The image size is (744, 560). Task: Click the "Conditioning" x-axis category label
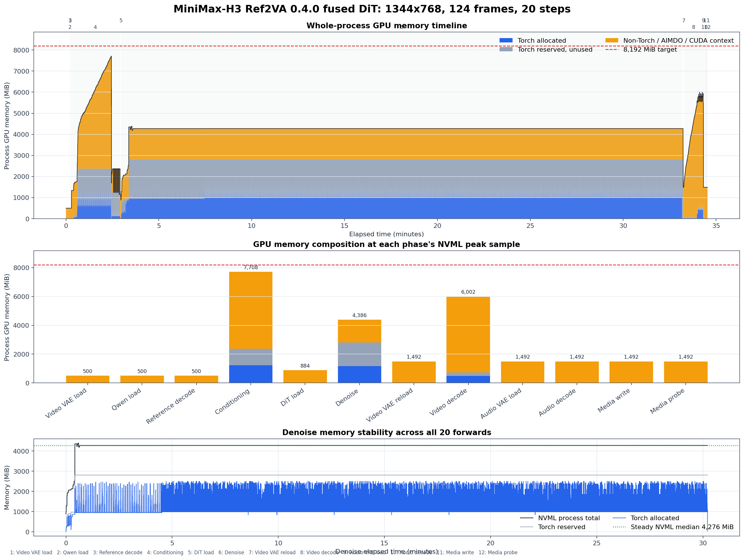232,401
